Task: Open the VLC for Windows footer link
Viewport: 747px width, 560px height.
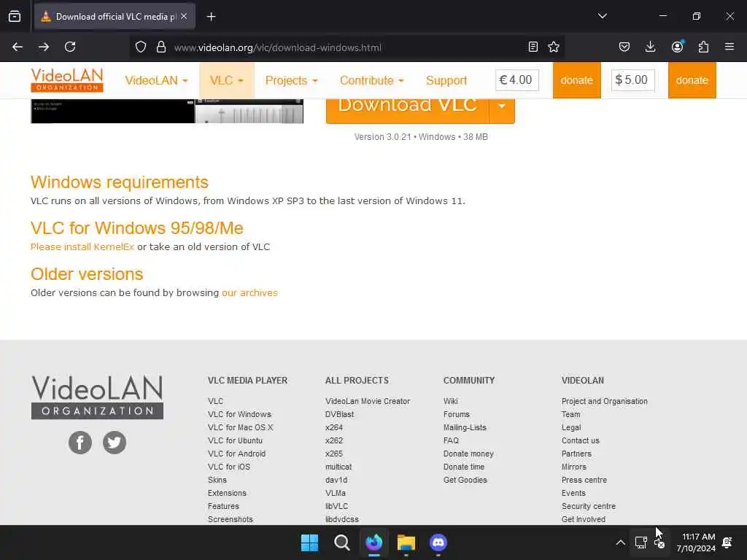Action: pos(239,414)
